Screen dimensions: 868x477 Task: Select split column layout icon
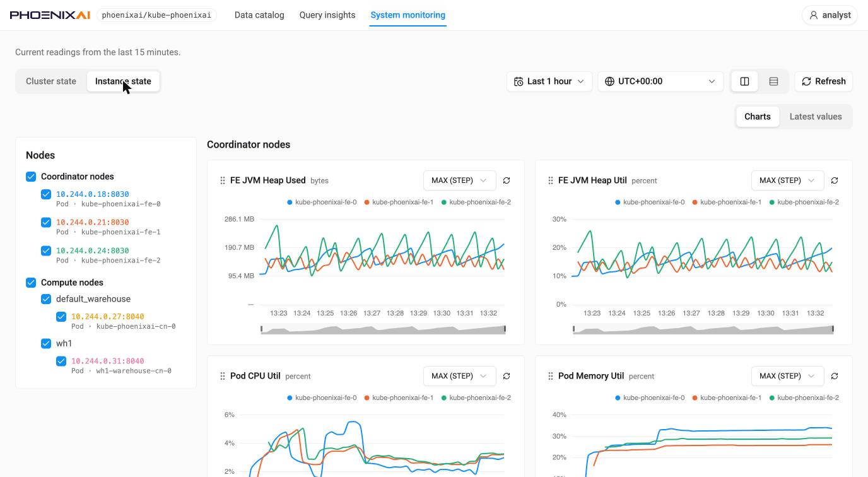click(x=744, y=81)
